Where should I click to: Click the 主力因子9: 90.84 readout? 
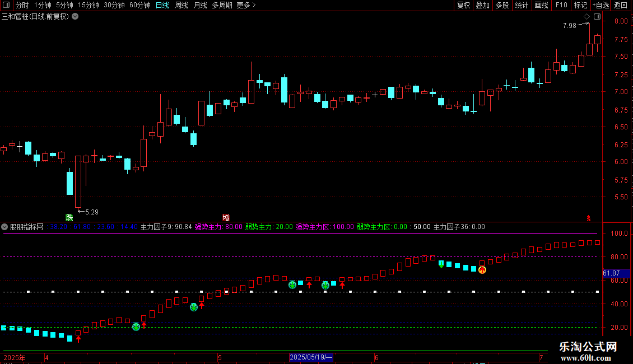coord(166,227)
